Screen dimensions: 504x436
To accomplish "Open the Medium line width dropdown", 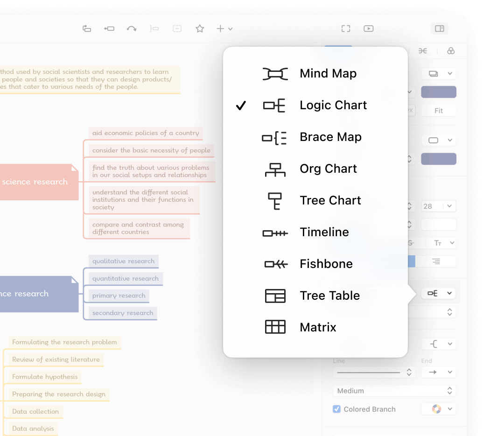I will (394, 391).
